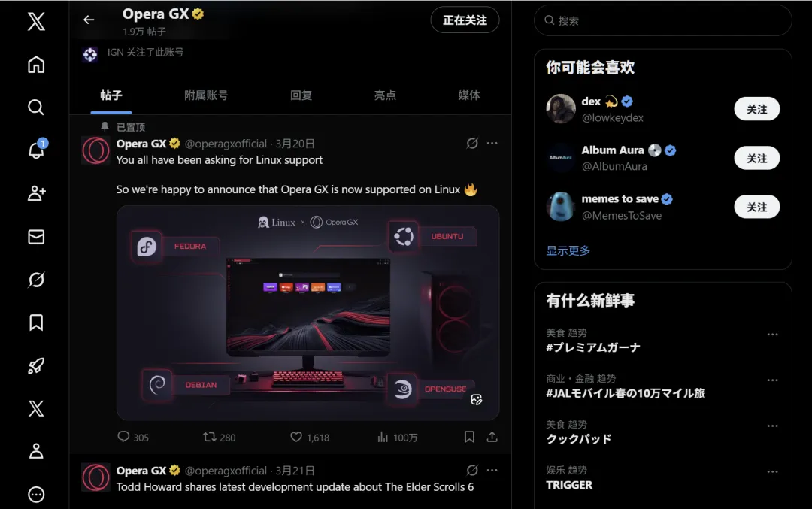The width and height of the screenshot is (812, 509).
Task: Open Bookmarks icon in sidebar
Action: point(36,323)
